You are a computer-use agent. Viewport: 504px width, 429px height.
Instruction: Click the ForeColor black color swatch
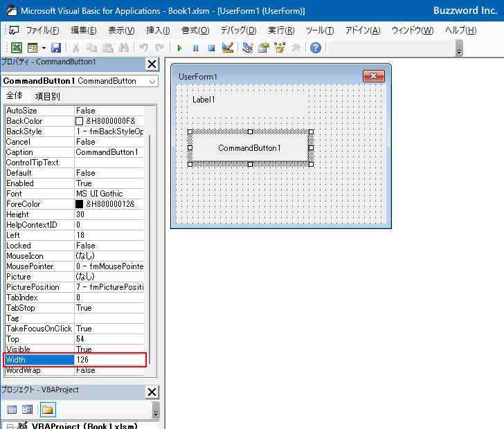(79, 204)
